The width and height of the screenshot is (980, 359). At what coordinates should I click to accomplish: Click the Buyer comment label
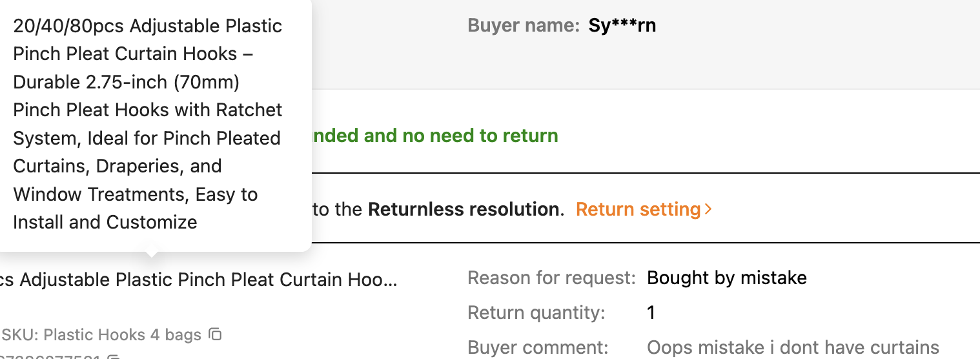538,347
